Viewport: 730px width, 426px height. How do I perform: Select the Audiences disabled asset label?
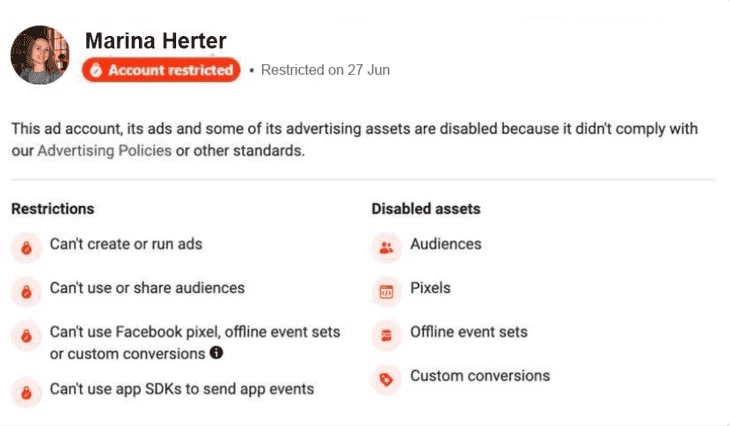[x=446, y=244]
